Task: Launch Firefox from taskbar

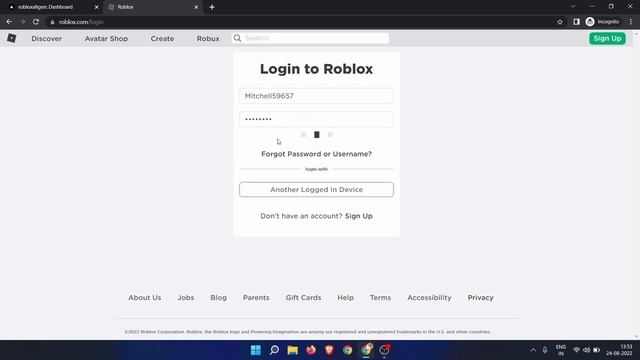Action: 311,350
